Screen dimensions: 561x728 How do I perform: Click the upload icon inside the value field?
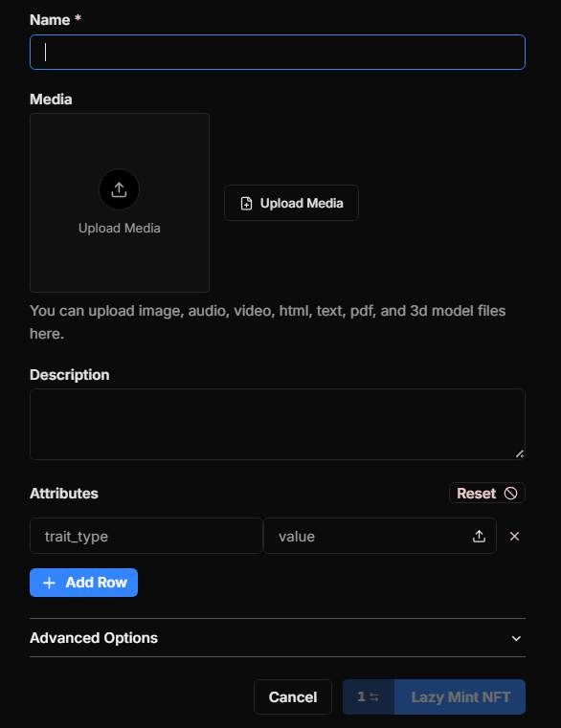coord(480,537)
